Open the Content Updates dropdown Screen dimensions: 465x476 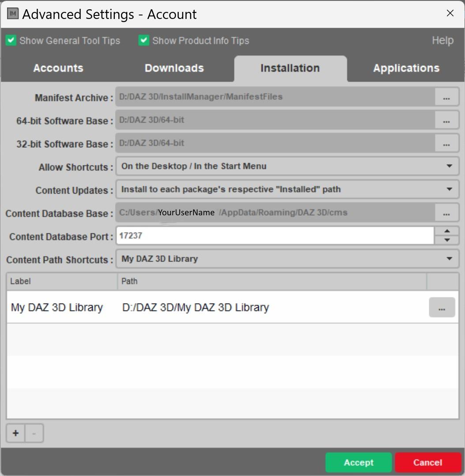pyautogui.click(x=287, y=189)
